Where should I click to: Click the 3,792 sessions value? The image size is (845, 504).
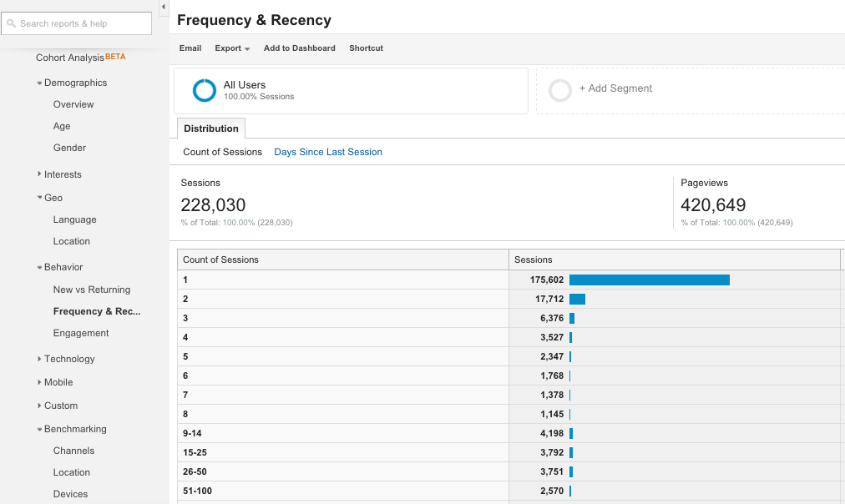click(552, 452)
